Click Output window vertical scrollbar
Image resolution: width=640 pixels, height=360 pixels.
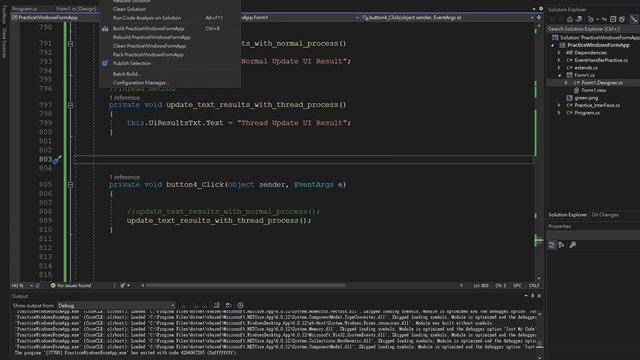[x=540, y=335]
